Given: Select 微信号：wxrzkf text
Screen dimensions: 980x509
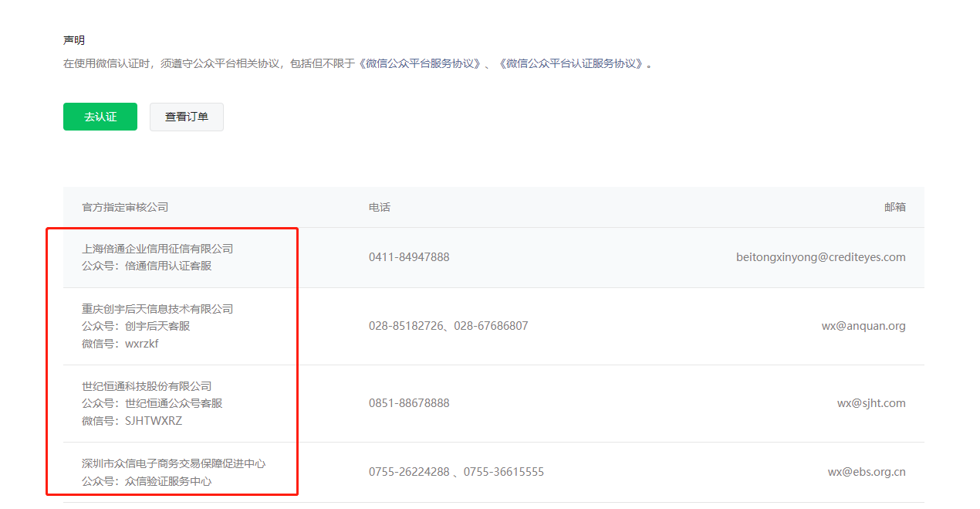Looking at the screenshot, I should [120, 344].
